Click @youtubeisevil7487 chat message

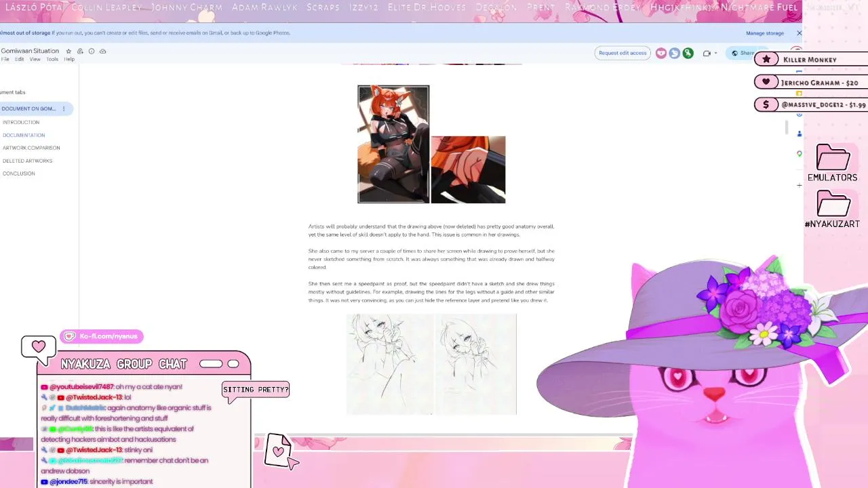click(112, 386)
